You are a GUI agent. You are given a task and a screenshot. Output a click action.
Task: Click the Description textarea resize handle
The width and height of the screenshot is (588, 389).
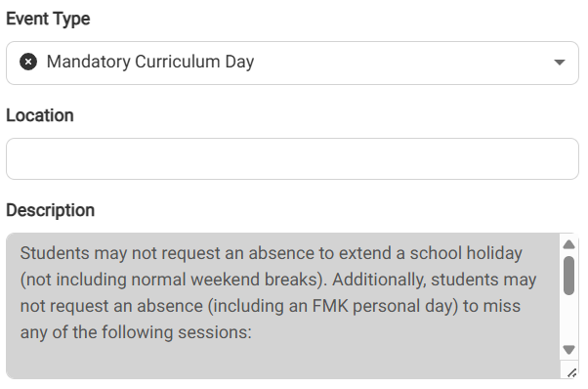point(571,372)
